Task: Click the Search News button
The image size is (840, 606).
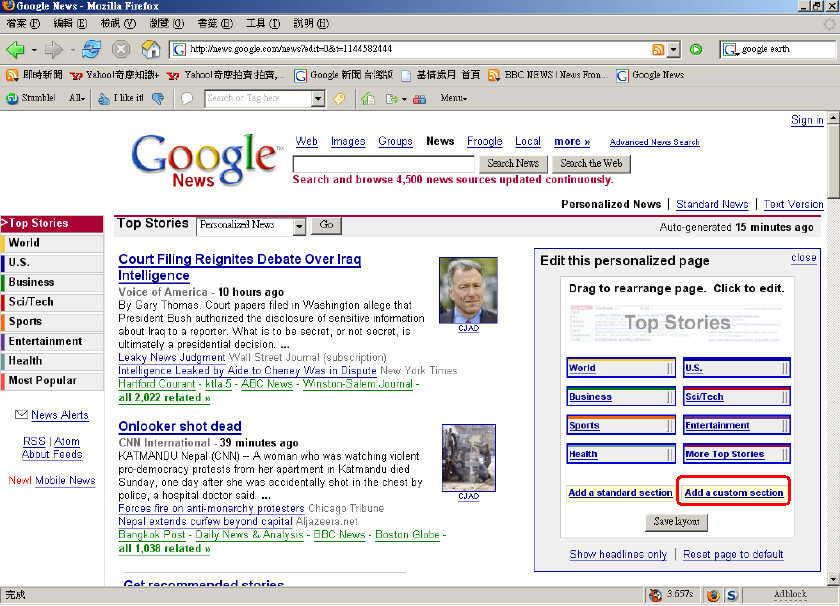Action: point(513,163)
